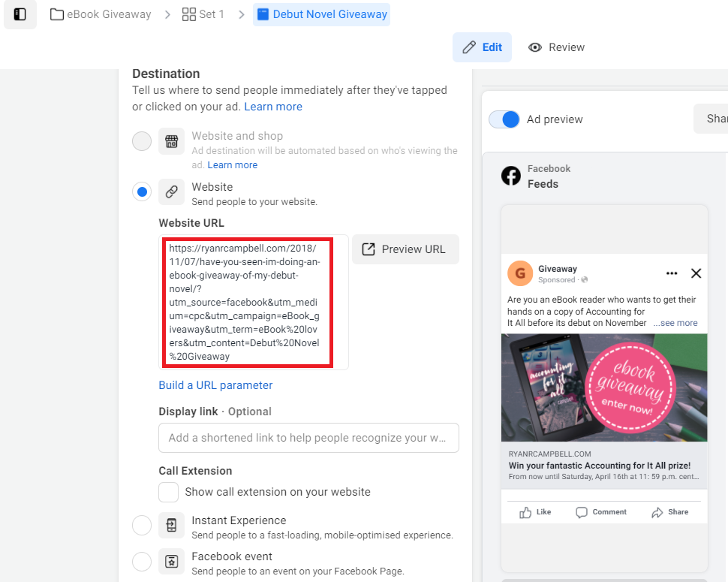This screenshot has height=582, width=728.
Task: Select the Instant Experience radio button
Action: point(142,526)
